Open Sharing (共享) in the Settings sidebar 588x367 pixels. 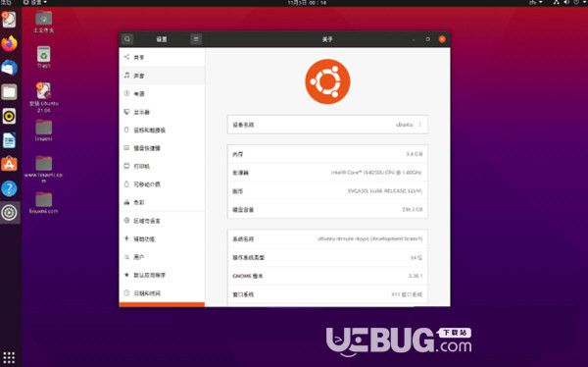162,58
